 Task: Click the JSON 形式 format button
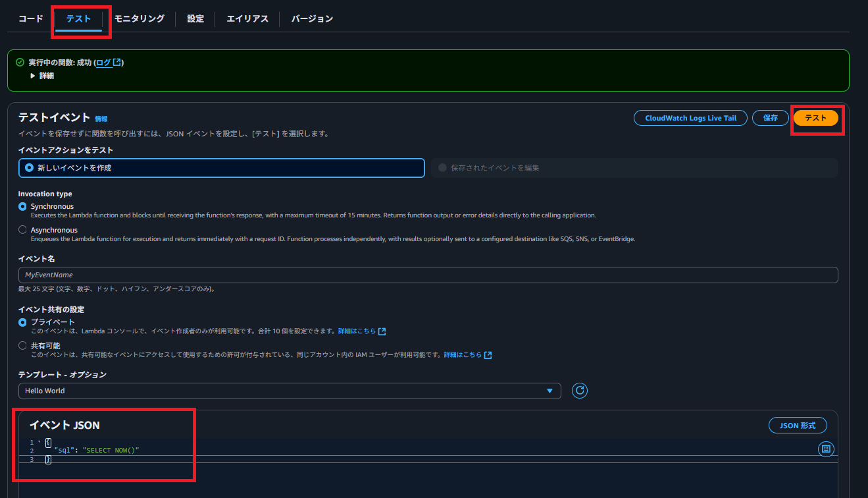tap(798, 426)
